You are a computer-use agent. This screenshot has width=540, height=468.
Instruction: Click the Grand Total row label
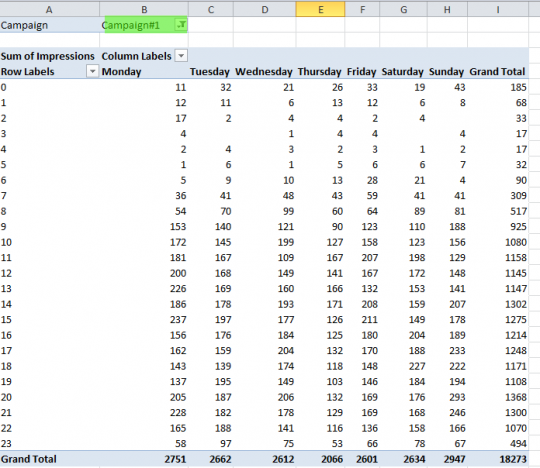pos(29,459)
